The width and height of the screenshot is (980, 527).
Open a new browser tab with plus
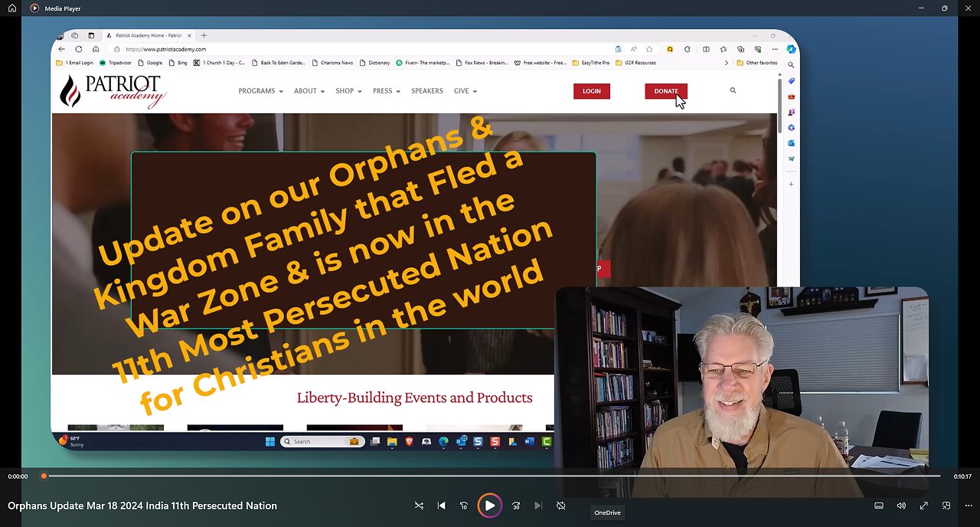pyautogui.click(x=204, y=35)
